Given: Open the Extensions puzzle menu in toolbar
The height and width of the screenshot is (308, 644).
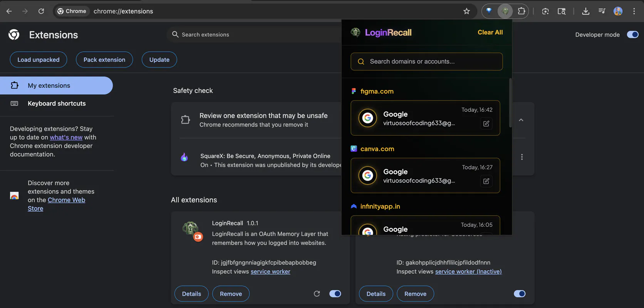Looking at the screenshot, I should pos(522,11).
